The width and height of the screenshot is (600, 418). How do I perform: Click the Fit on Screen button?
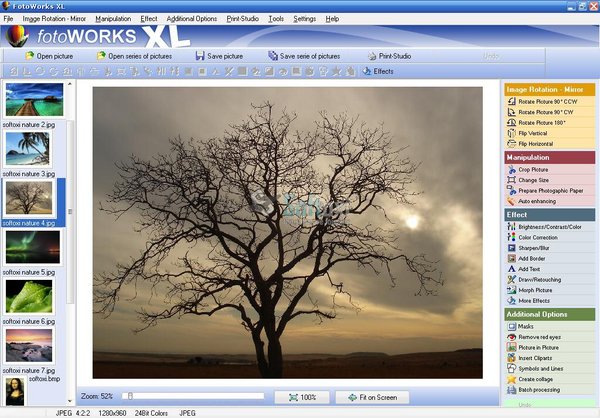pos(372,397)
